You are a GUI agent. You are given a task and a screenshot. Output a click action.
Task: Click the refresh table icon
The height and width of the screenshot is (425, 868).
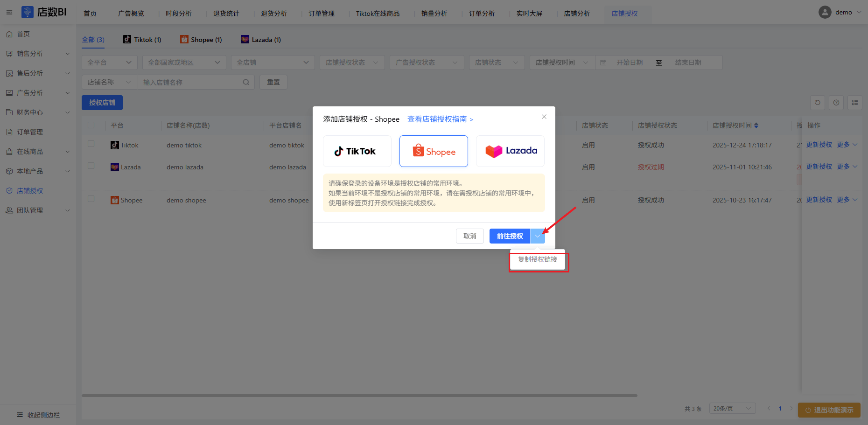click(818, 103)
